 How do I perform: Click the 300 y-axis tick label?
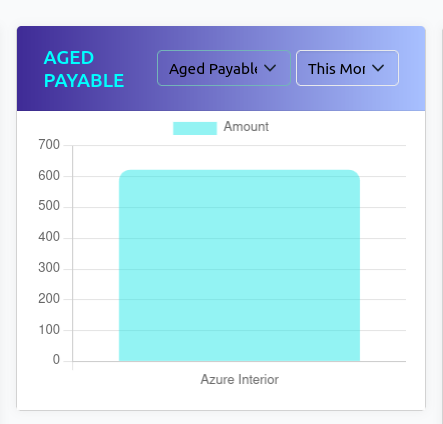[x=49, y=268]
